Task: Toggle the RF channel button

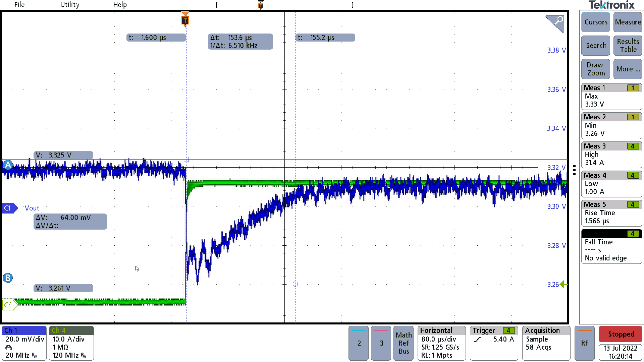Action: click(585, 343)
